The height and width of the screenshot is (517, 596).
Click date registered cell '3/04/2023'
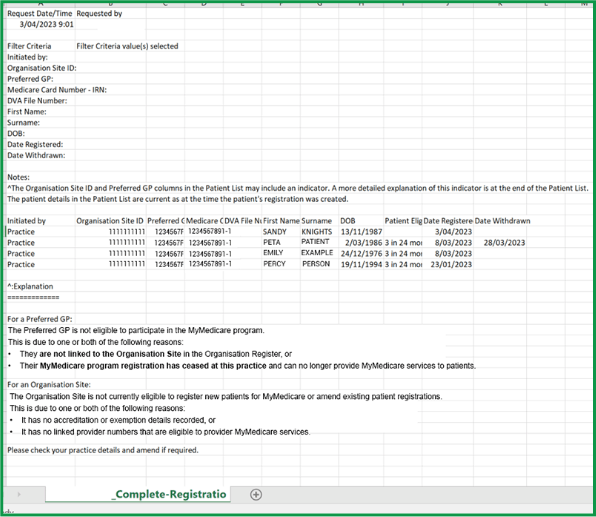[453, 232]
